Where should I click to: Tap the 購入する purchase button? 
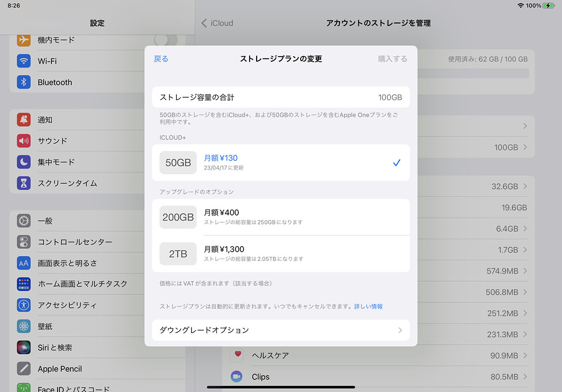[x=393, y=59]
